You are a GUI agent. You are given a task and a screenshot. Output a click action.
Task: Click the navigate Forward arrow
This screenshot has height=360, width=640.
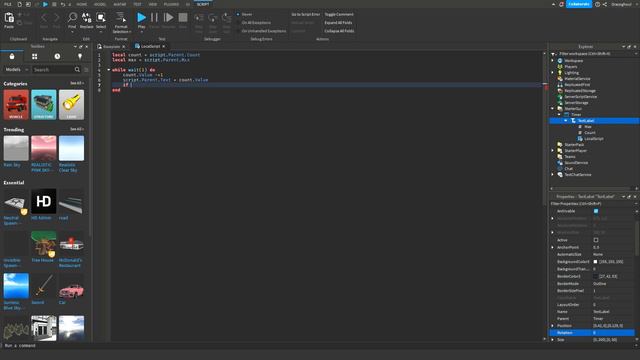coord(56,18)
